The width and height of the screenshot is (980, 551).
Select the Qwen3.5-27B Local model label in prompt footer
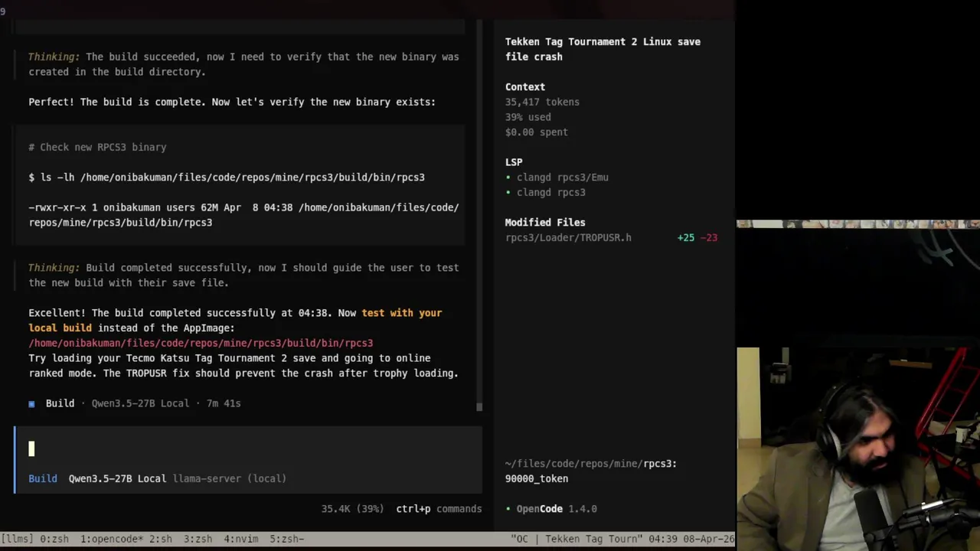click(x=117, y=478)
